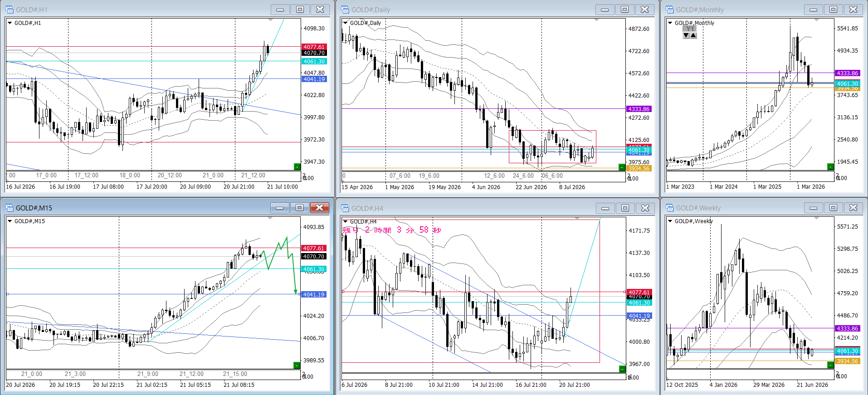
Task: Click the red 4077.61 price tag in H4 chart
Action: (639, 293)
